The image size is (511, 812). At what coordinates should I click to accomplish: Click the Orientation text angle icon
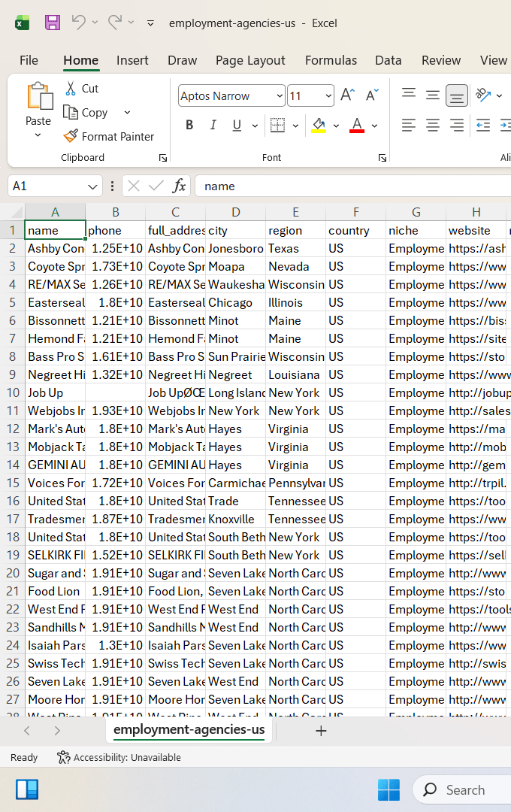point(483,95)
